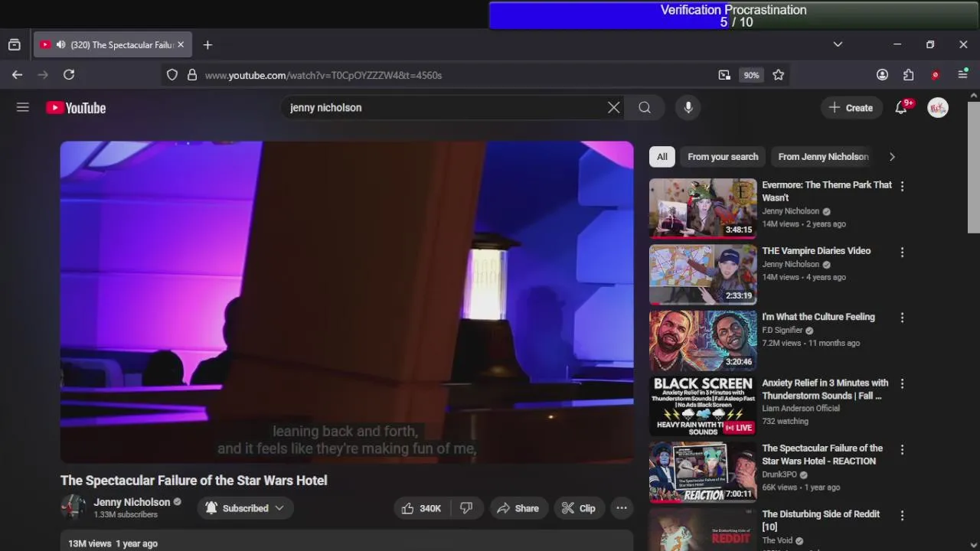Viewport: 980px width, 551px height.
Task: Open the shield tracking protection icon
Action: pyautogui.click(x=172, y=75)
